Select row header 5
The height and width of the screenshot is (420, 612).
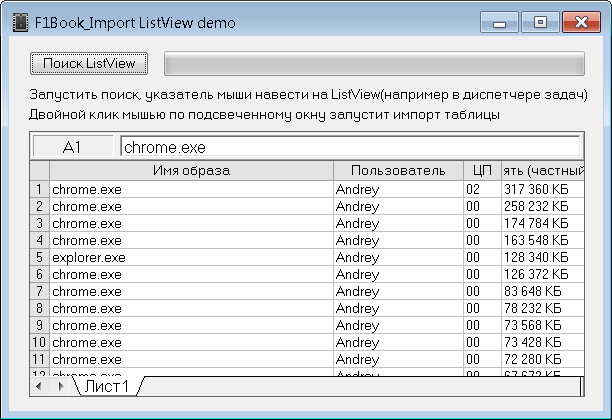coord(39,257)
